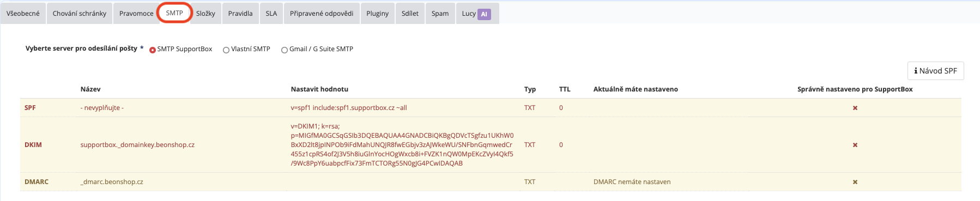
Task: Click the Název column header
Action: [x=90, y=89]
